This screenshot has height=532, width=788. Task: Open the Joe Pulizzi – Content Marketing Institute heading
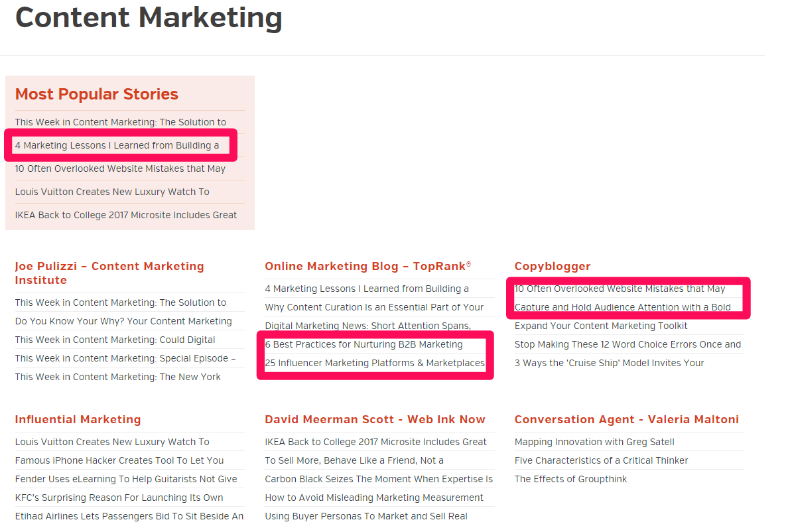(x=109, y=273)
